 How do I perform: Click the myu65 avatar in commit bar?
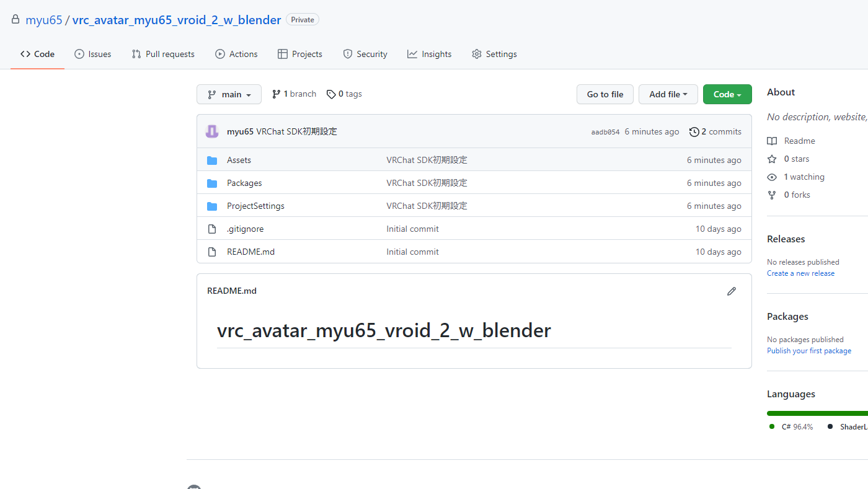coord(212,131)
